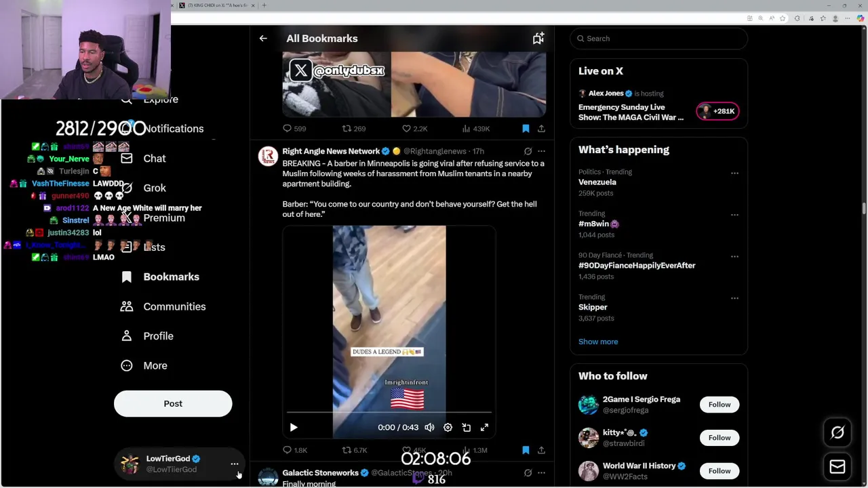Image resolution: width=868 pixels, height=488 pixels.
Task: Open Grok explain icon on Right Angle News post
Action: pyautogui.click(x=528, y=151)
